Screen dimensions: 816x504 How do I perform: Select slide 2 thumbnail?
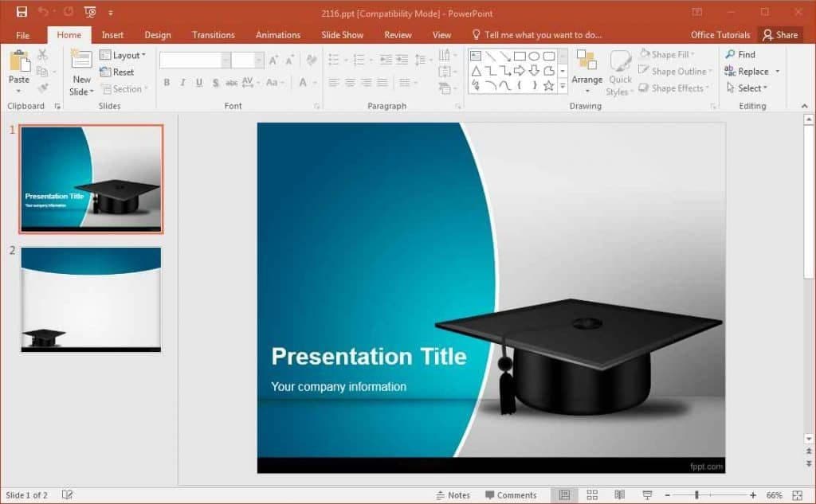click(91, 299)
